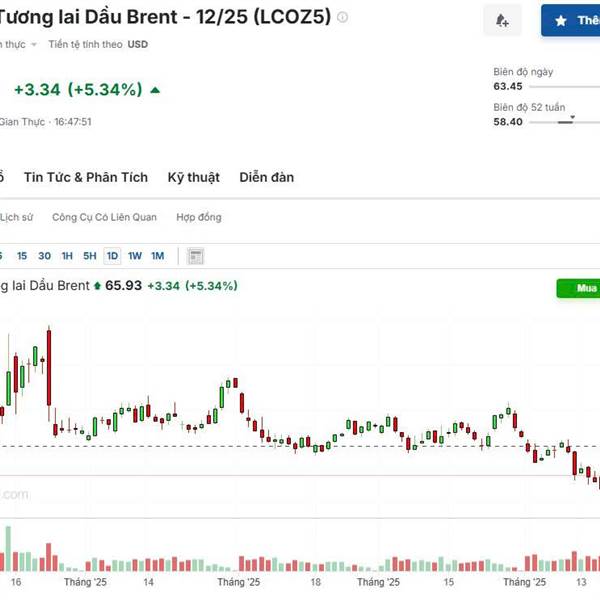Viewport: 600px width, 600px height.
Task: Click the green up-arrow beside +5.34%
Action: tap(155, 90)
